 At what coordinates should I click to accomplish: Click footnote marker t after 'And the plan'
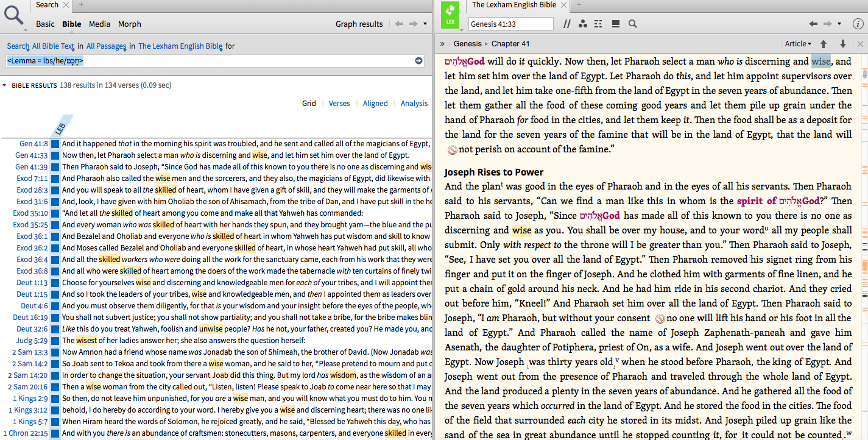(x=502, y=184)
